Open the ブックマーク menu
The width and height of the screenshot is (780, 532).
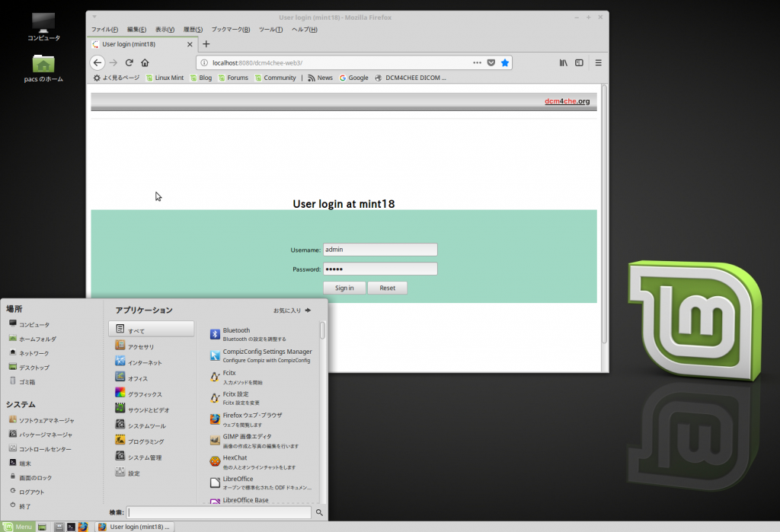pos(230,30)
